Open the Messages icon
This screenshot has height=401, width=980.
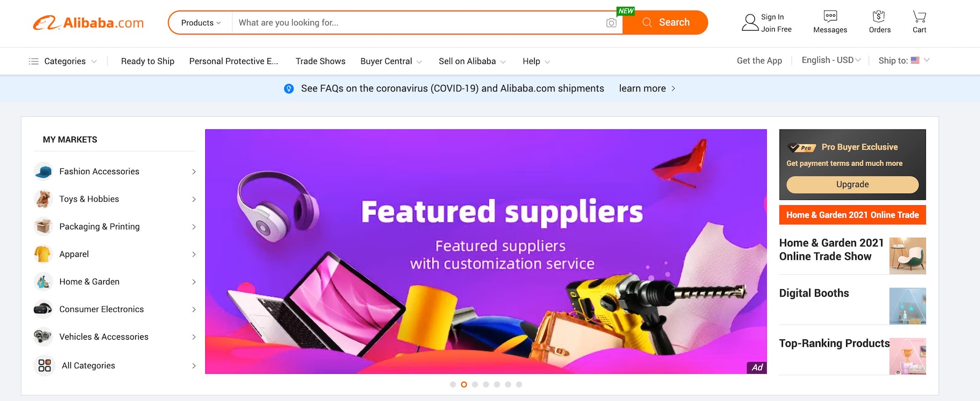pos(830,16)
